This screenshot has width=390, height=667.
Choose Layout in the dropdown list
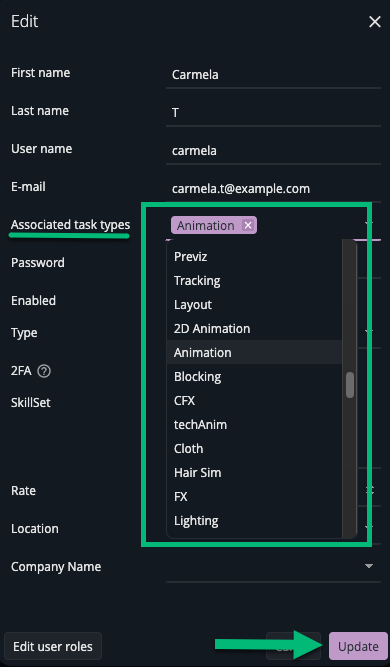[x=254, y=305]
